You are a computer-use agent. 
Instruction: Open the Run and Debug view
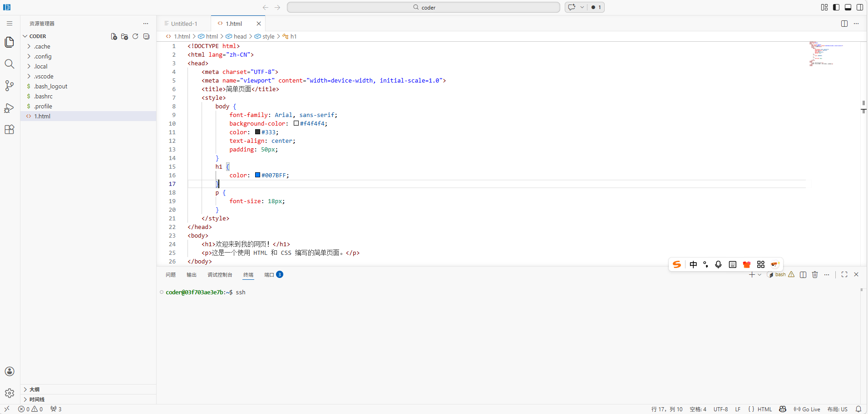point(9,107)
